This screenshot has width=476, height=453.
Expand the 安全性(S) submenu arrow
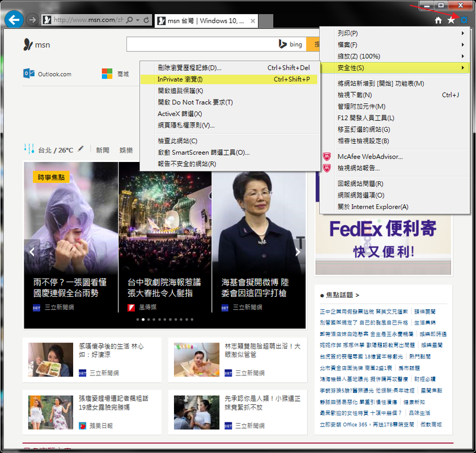pyautogui.click(x=462, y=67)
